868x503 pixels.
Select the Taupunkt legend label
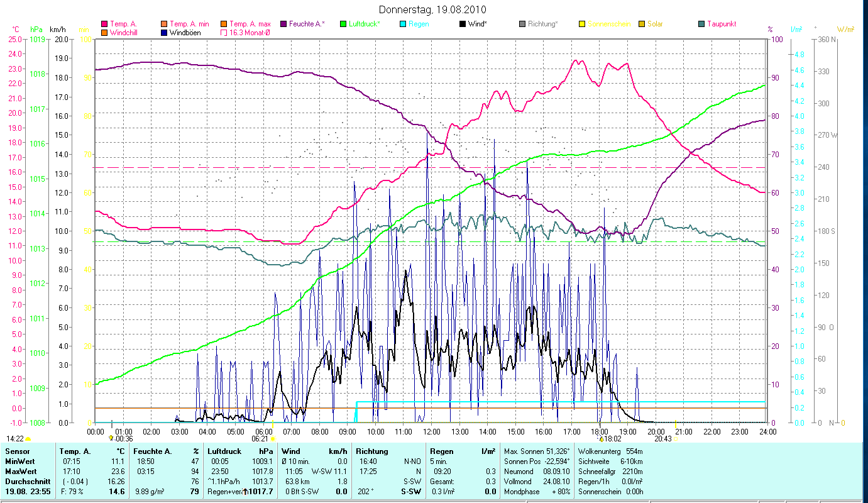[721, 24]
